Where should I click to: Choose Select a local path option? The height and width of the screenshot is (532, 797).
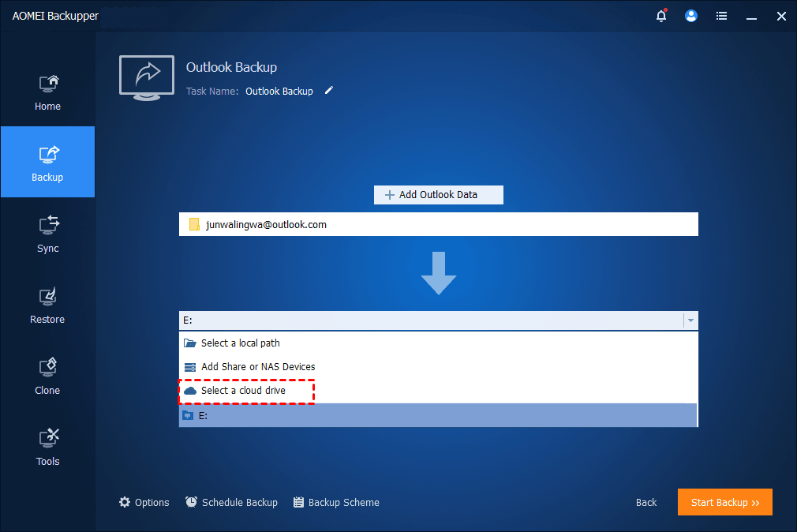pyautogui.click(x=240, y=343)
